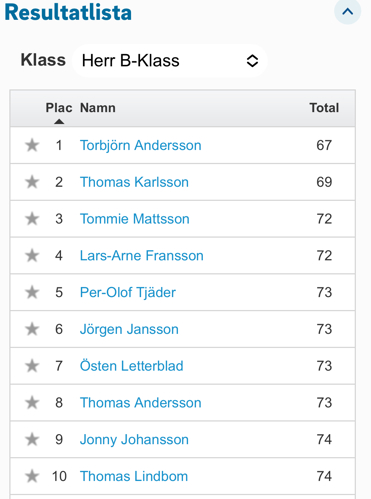The height and width of the screenshot is (499, 371).
Task: Sort by Namn column header
Action: pos(98,108)
